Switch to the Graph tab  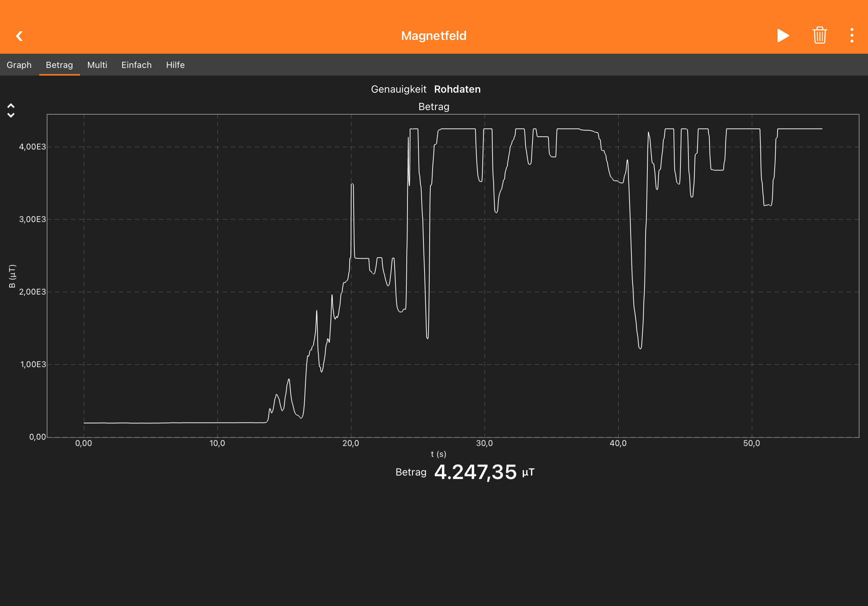[x=19, y=65]
